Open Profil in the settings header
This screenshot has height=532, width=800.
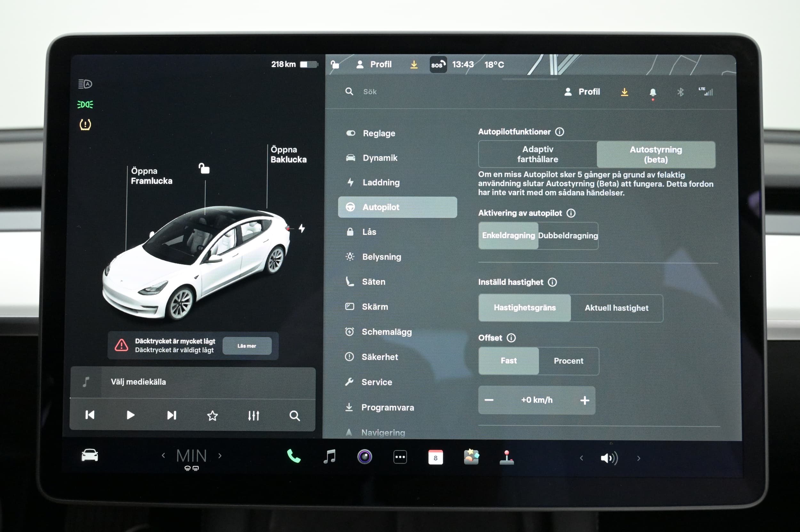582,92
